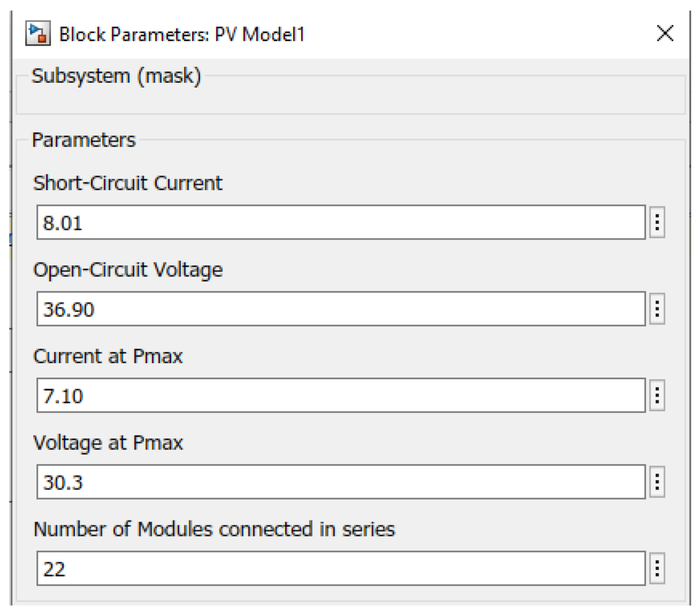Open three-dot menu beside Current at Pmax field
The width and height of the screenshot is (700, 613).
[657, 395]
